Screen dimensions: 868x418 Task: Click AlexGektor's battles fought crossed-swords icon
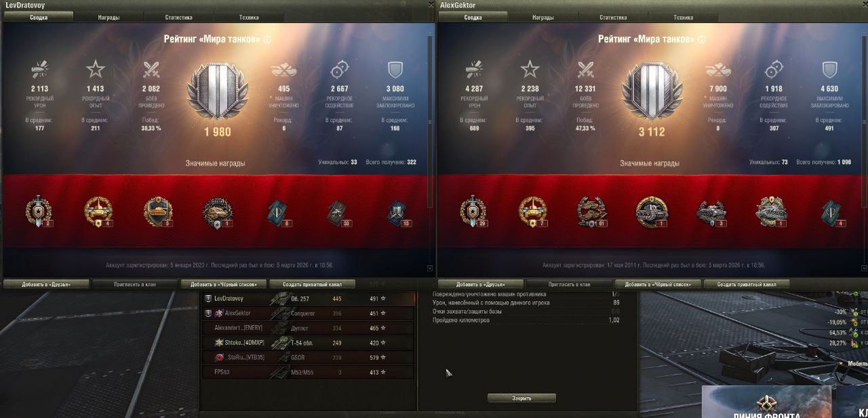click(x=585, y=69)
